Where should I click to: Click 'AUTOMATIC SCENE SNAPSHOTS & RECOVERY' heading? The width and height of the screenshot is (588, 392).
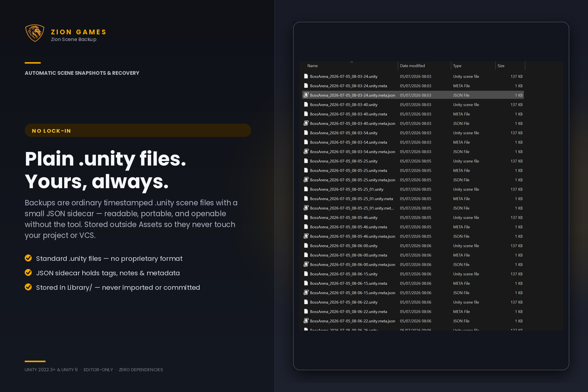tap(82, 73)
